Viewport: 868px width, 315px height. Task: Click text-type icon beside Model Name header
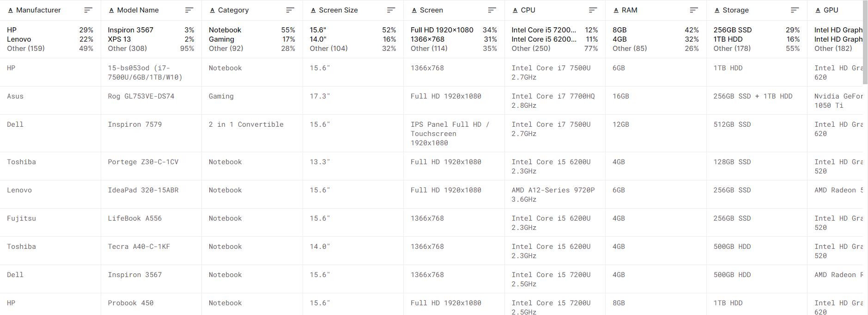pyautogui.click(x=111, y=10)
